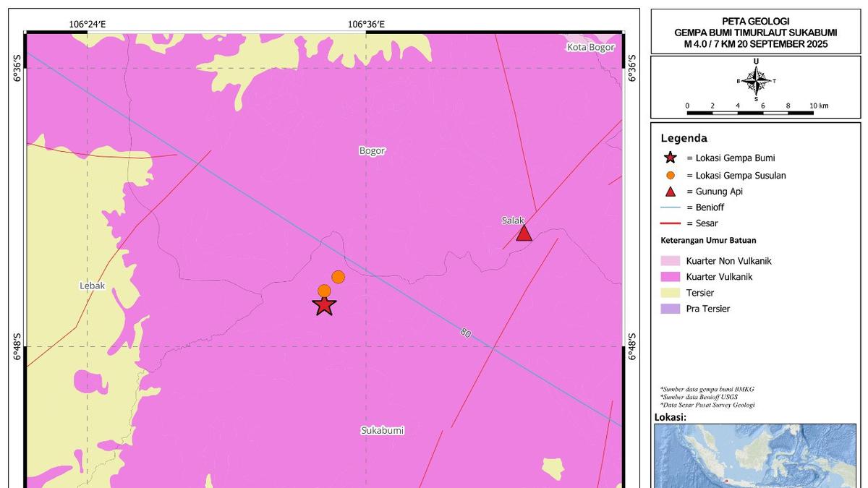
Task: Select the orange aftershock circle just above the star
Action: [324, 291]
